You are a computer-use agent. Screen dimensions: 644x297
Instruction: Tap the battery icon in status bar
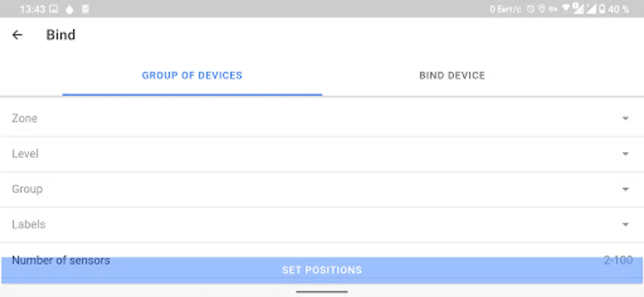[x=602, y=9]
